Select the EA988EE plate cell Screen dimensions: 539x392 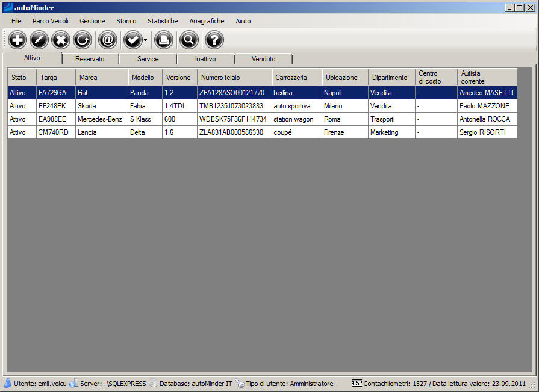pyautogui.click(x=55, y=119)
